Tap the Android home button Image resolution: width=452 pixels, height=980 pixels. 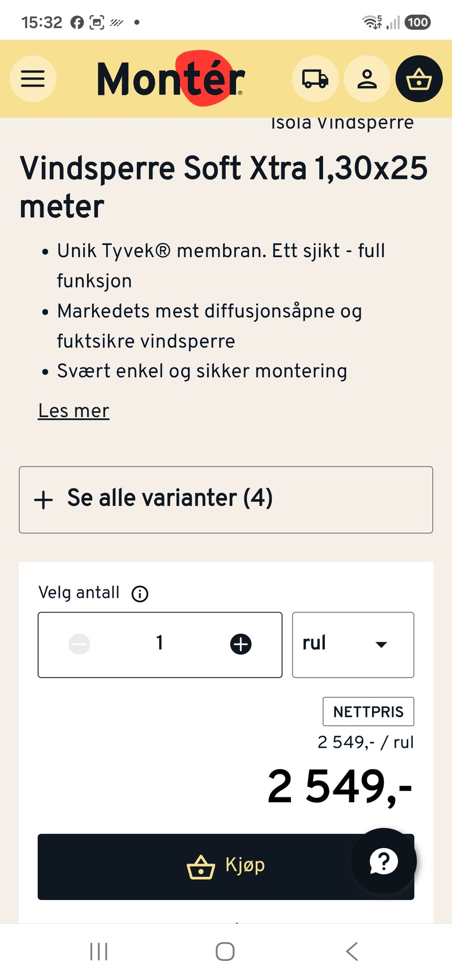coord(225,951)
